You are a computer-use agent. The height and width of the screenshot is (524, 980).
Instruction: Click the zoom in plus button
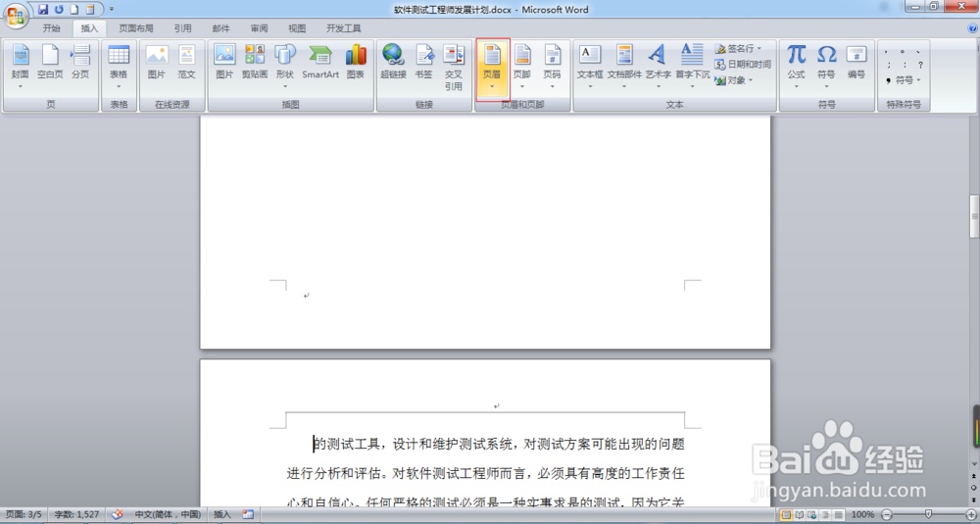pyautogui.click(x=971, y=514)
